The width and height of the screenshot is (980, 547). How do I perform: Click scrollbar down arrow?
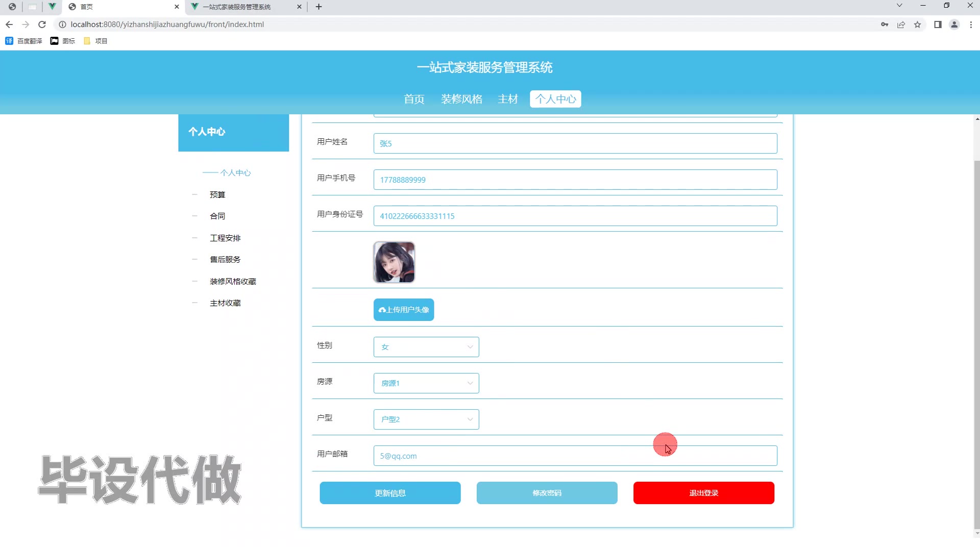[x=977, y=534]
